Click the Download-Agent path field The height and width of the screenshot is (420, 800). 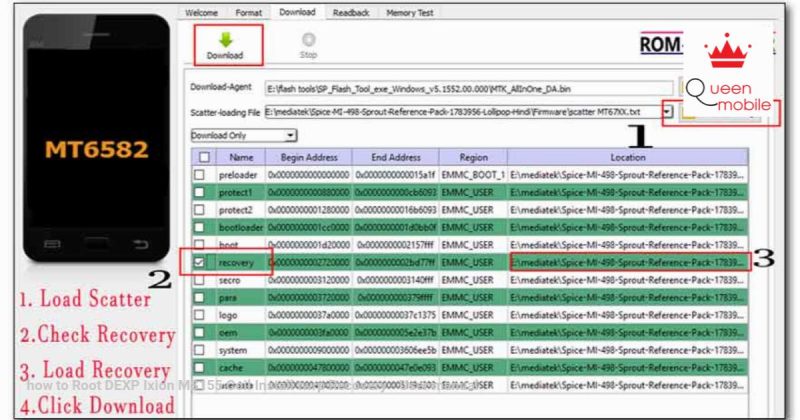coord(469,89)
